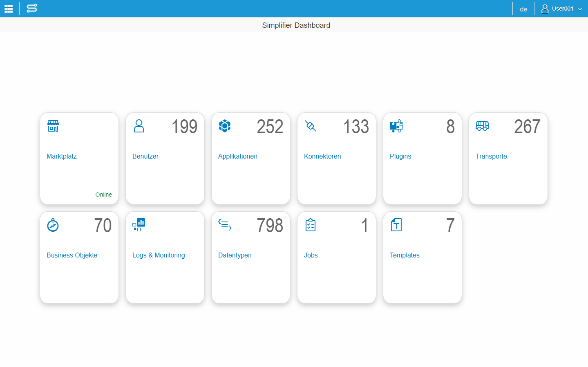Click the Plugins puzzle icon
588x367 pixels.
click(396, 126)
